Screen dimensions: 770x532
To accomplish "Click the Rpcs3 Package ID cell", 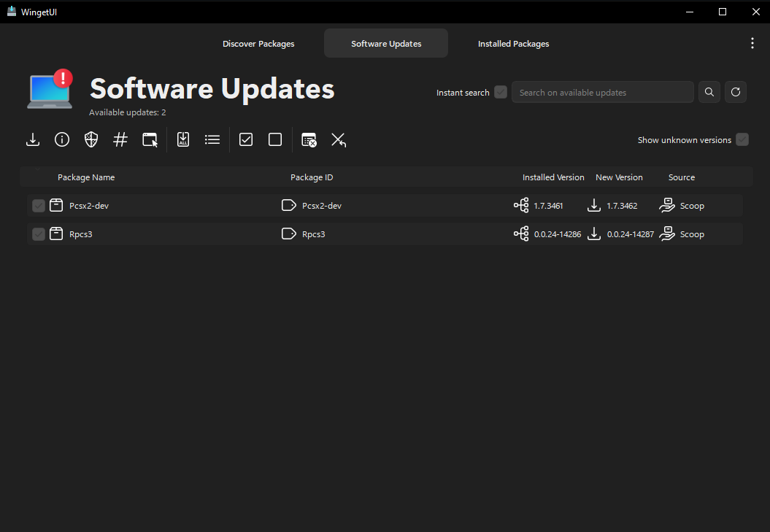I will [313, 234].
